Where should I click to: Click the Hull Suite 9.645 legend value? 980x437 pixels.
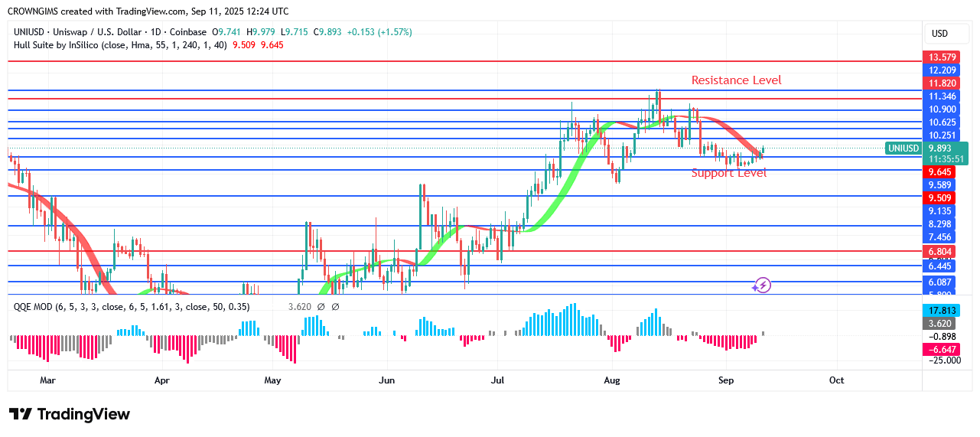[272, 45]
